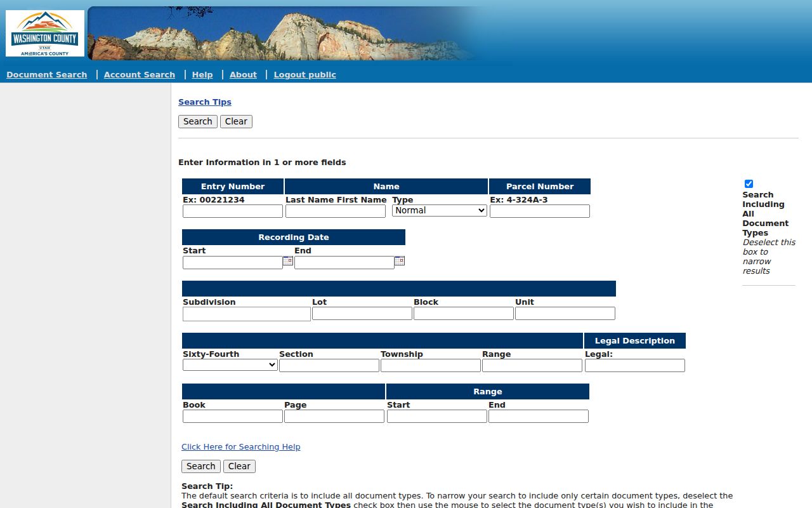This screenshot has height=508, width=812.
Task: Focus the Subdivision field
Action: pyautogui.click(x=247, y=314)
